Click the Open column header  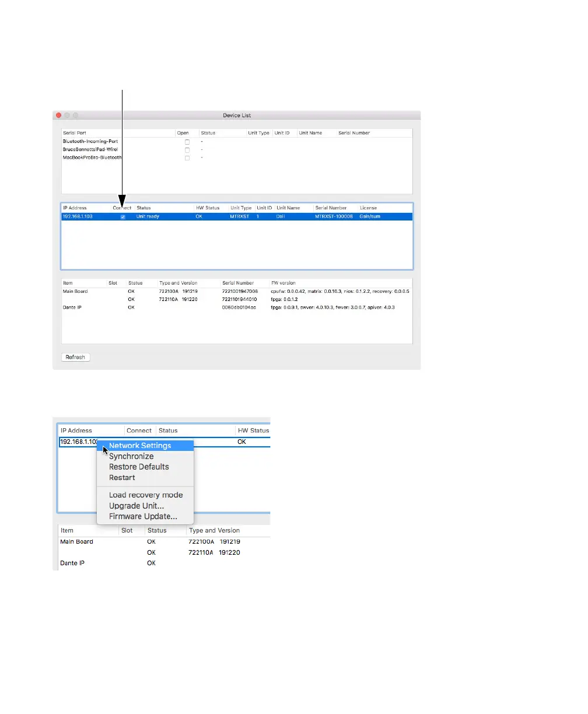pyautogui.click(x=183, y=133)
